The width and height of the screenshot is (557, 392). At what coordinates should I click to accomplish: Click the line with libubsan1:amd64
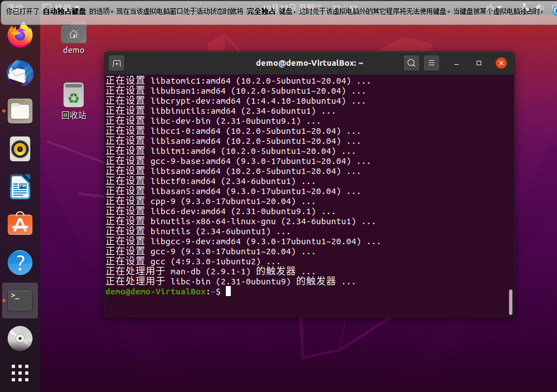(235, 91)
